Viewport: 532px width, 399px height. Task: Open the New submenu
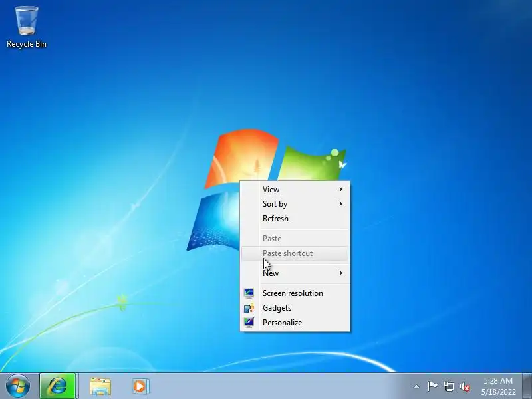coord(295,273)
